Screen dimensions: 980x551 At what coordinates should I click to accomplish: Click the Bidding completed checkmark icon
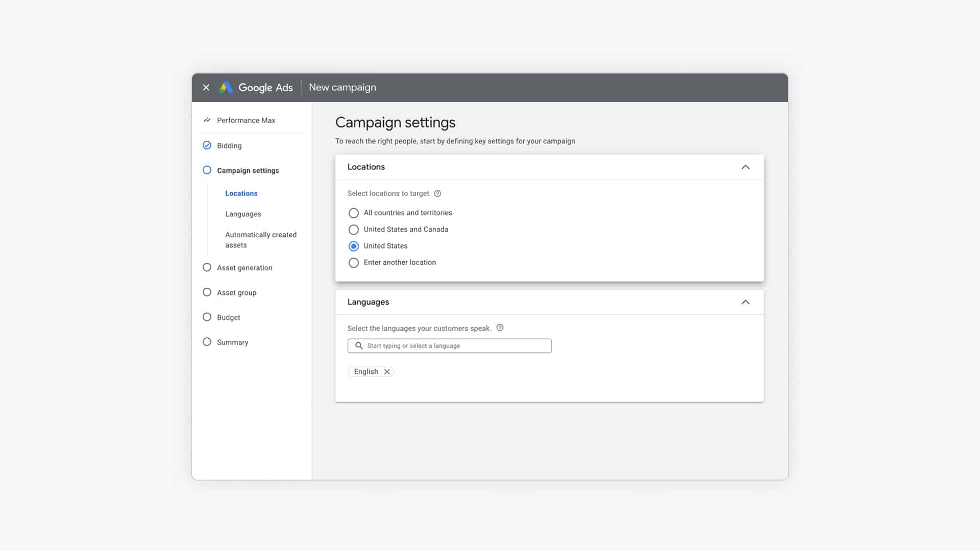[207, 145]
